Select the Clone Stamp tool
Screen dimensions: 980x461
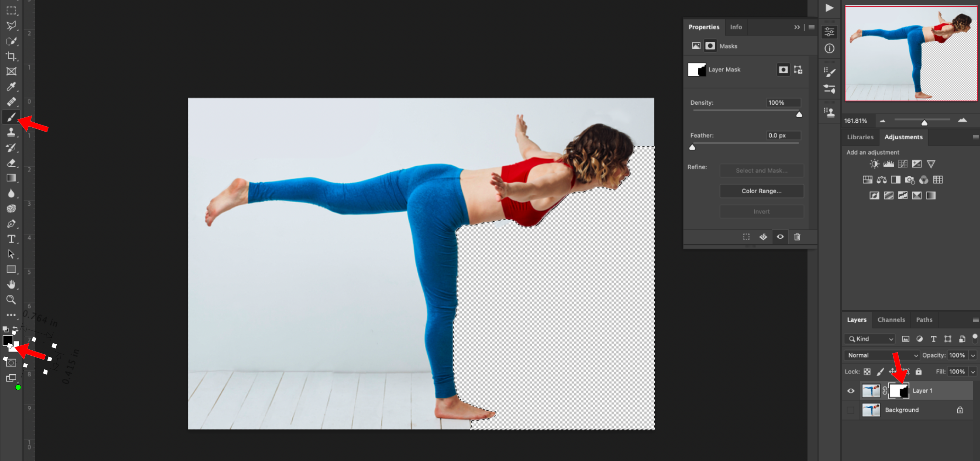(x=11, y=133)
